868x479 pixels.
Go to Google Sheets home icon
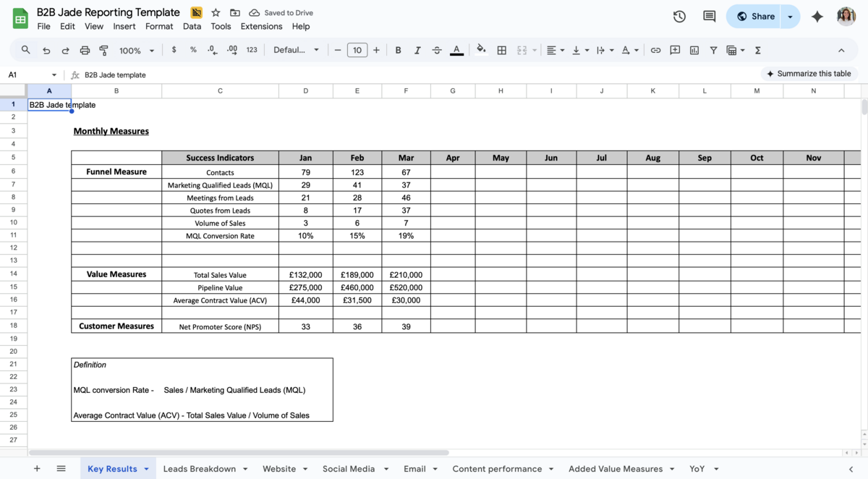[20, 18]
